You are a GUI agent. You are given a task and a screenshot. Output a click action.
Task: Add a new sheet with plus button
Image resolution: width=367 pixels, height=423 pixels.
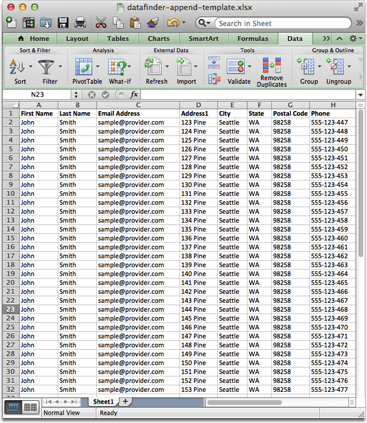[x=125, y=402]
